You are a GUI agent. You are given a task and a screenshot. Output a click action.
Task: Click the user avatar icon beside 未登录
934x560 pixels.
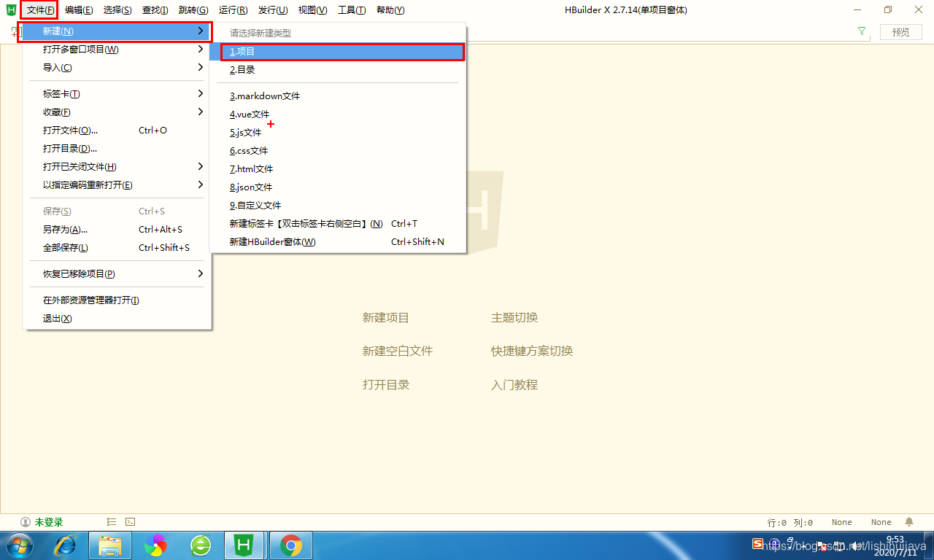(x=26, y=522)
